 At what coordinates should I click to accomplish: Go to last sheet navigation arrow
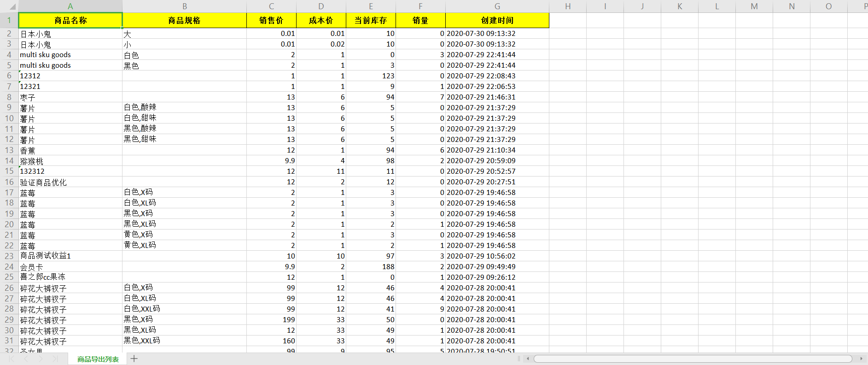coord(55,359)
